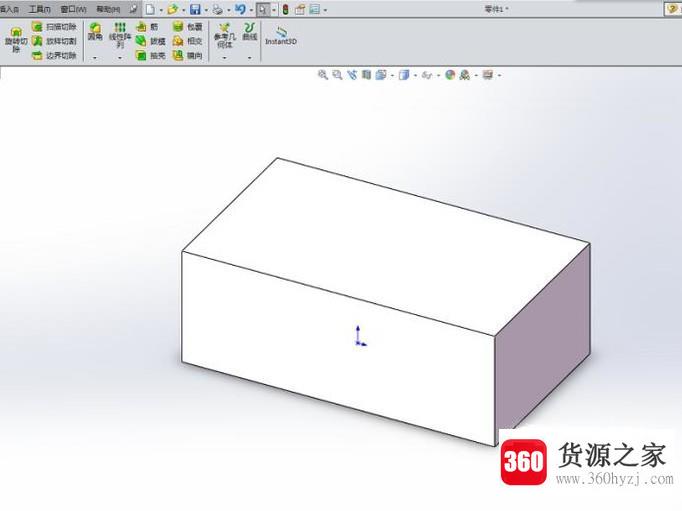Screen dimensions: 682x511
Task: Click the 零件1 document title
Action: tap(497, 8)
